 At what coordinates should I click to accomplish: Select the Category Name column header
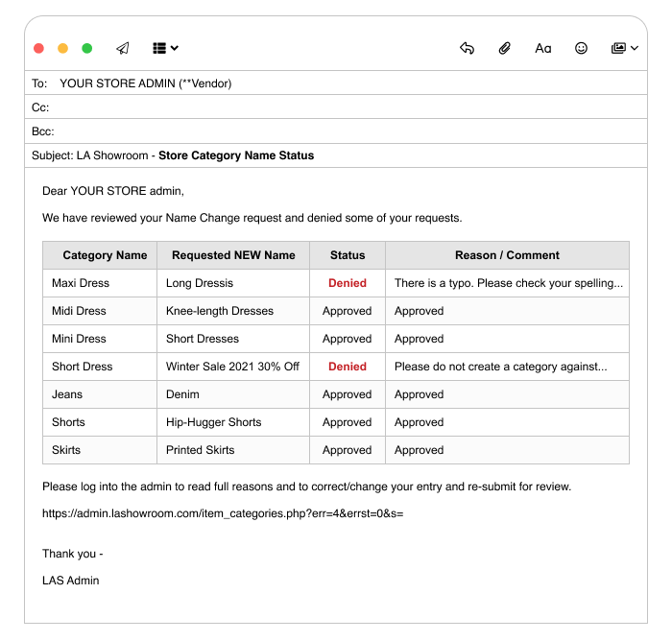tap(105, 255)
